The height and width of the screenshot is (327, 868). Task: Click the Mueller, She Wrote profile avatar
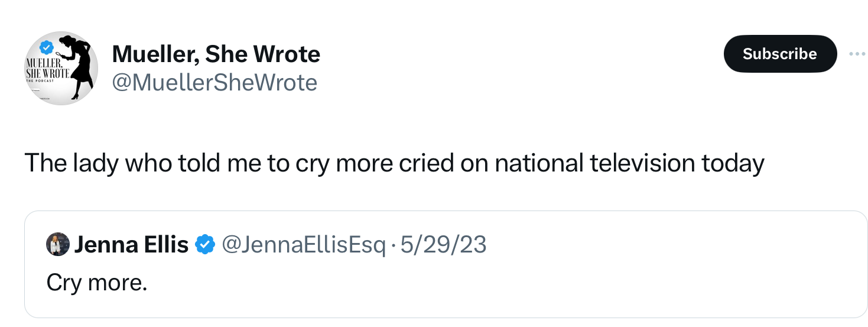coord(61,68)
